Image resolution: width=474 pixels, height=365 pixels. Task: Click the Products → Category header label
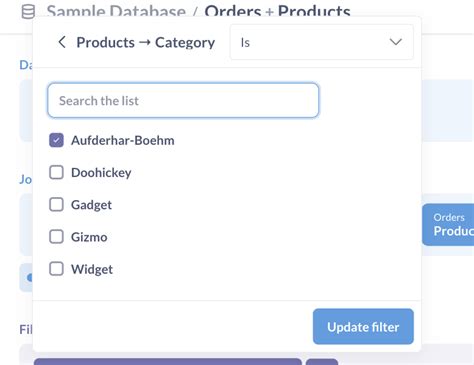(146, 43)
